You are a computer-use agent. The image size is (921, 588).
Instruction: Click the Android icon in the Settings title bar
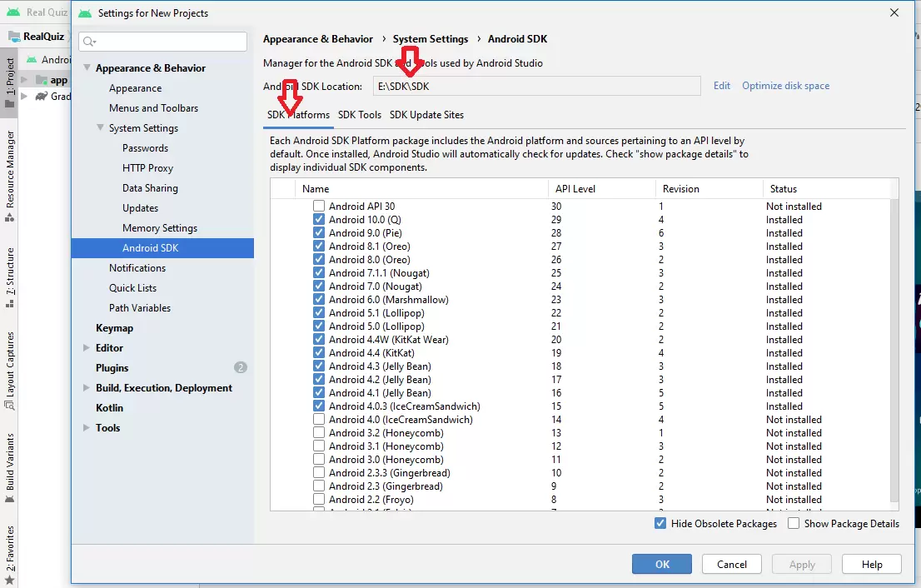click(x=85, y=13)
